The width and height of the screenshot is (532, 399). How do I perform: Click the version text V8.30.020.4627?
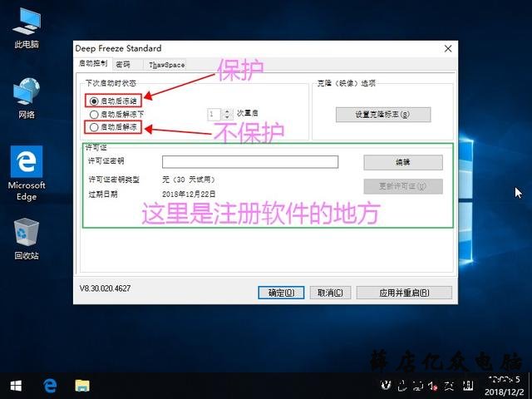click(x=105, y=288)
